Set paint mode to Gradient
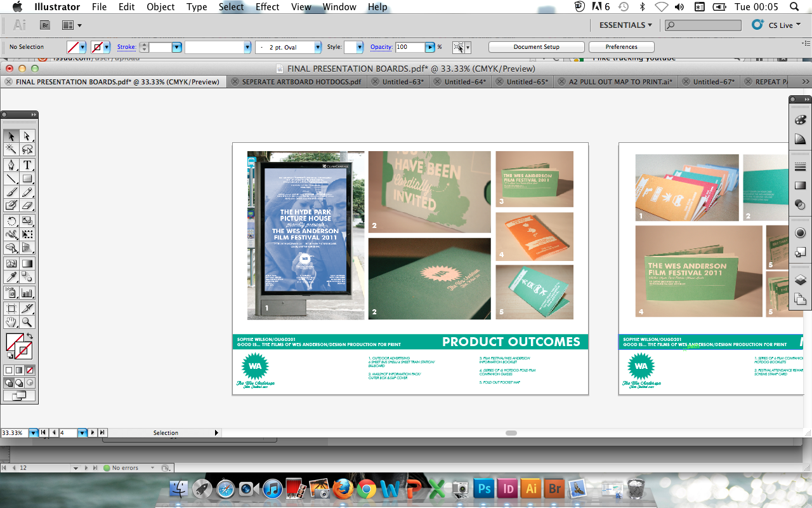Image resolution: width=812 pixels, height=508 pixels. [x=19, y=370]
